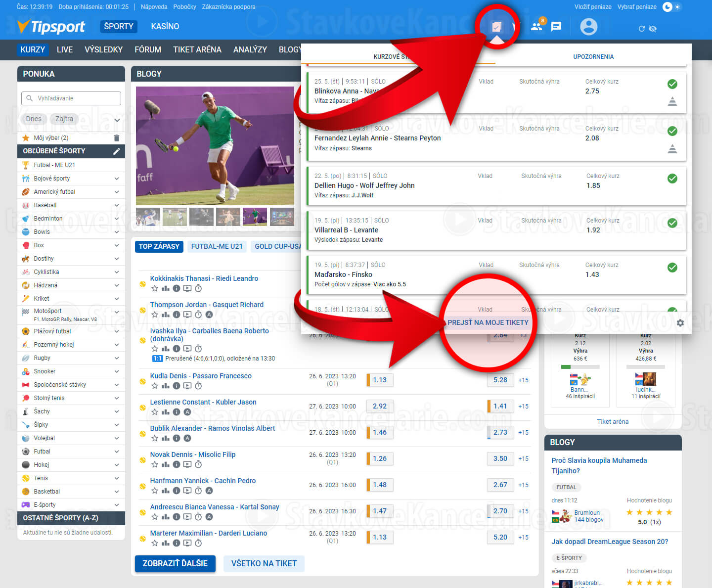712x588 pixels.
Task: Select the FUTBAL-ME U21 matches tab
Action: pos(217,246)
